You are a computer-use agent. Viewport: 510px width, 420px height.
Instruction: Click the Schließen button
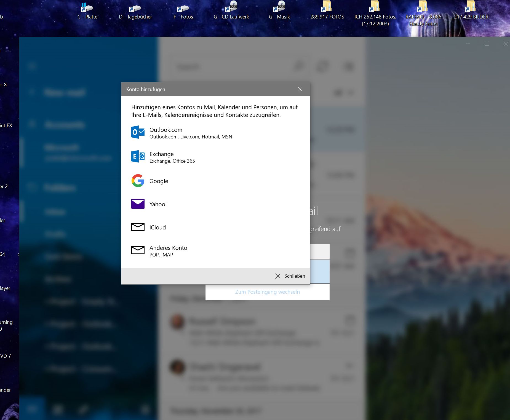point(290,276)
